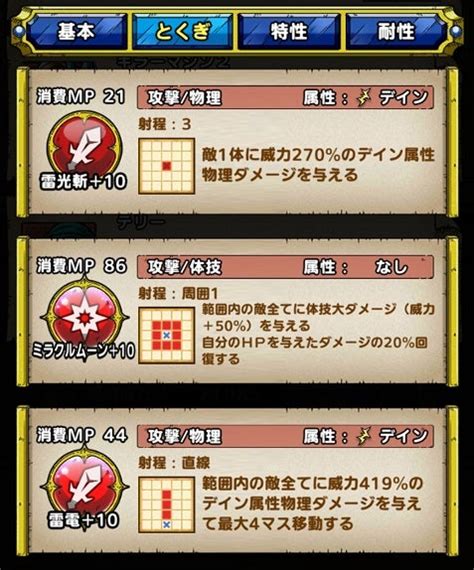Click the ミラクルムーン surrounding range grid
This screenshot has height=570, width=474.
point(166,336)
